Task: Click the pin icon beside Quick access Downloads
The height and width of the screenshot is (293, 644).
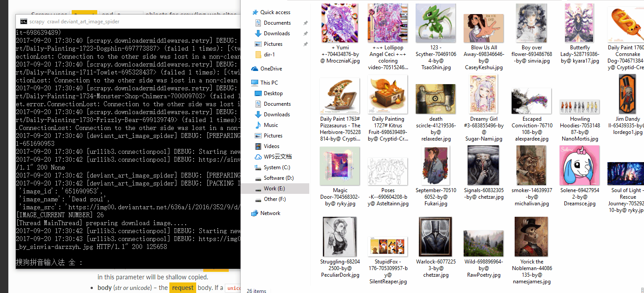Action: [x=305, y=33]
